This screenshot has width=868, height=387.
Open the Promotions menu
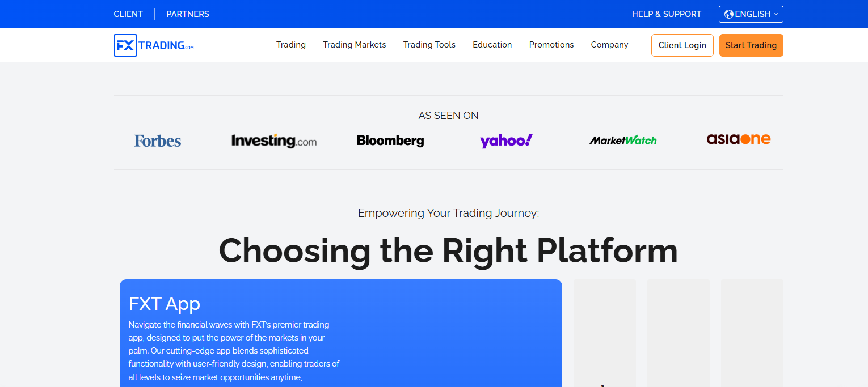point(551,45)
